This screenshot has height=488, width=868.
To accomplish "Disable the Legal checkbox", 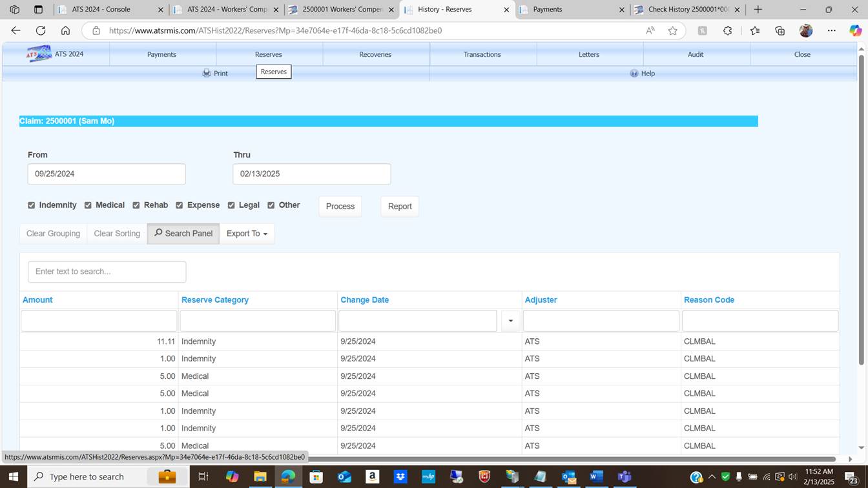I will coord(231,205).
